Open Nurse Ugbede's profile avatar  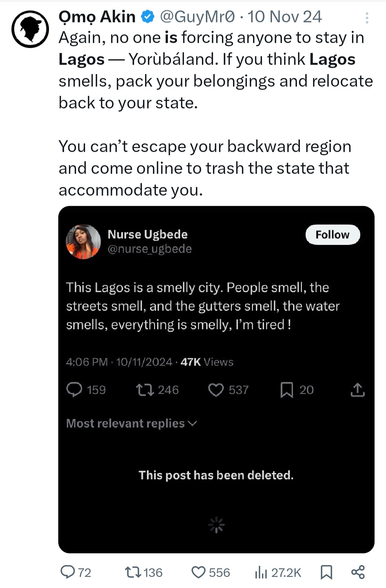tap(83, 242)
